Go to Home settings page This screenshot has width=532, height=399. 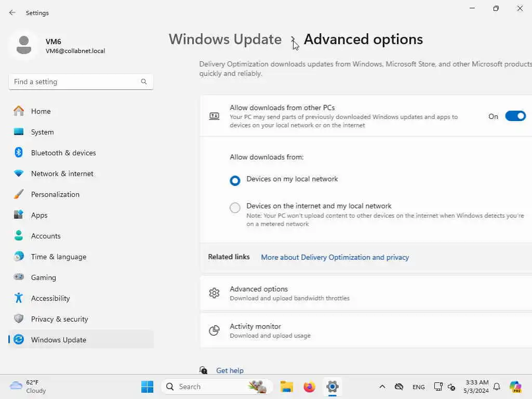tap(41, 111)
